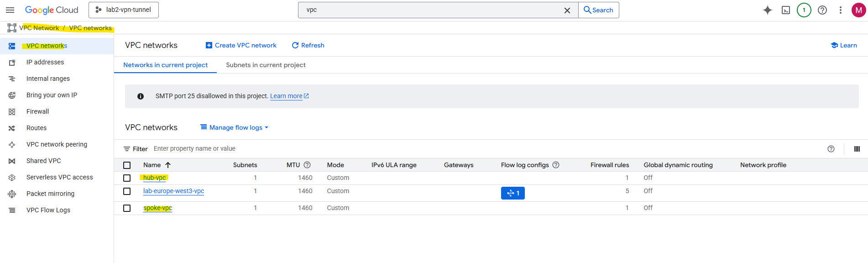Open the lab-europe-west3-vpc network link

(173, 191)
